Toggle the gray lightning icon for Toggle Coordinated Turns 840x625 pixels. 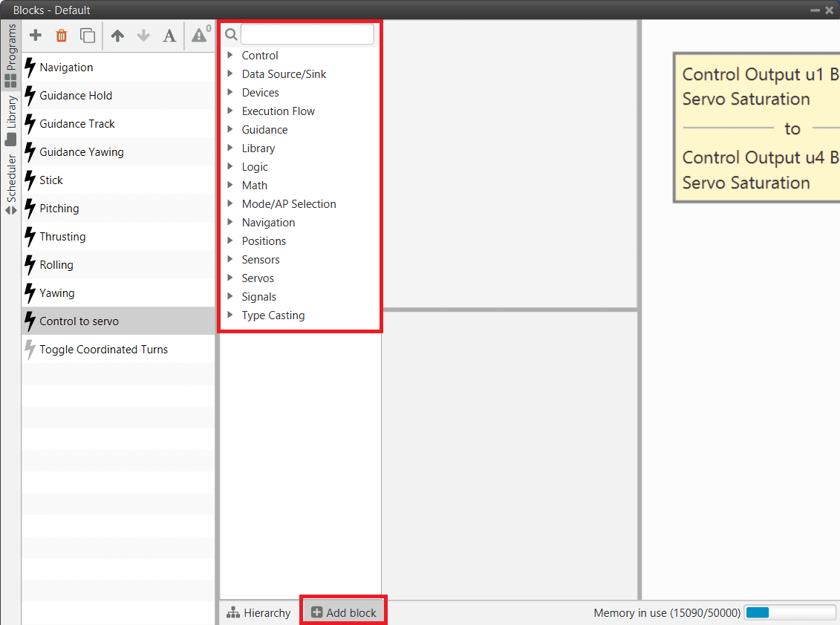pyautogui.click(x=30, y=350)
